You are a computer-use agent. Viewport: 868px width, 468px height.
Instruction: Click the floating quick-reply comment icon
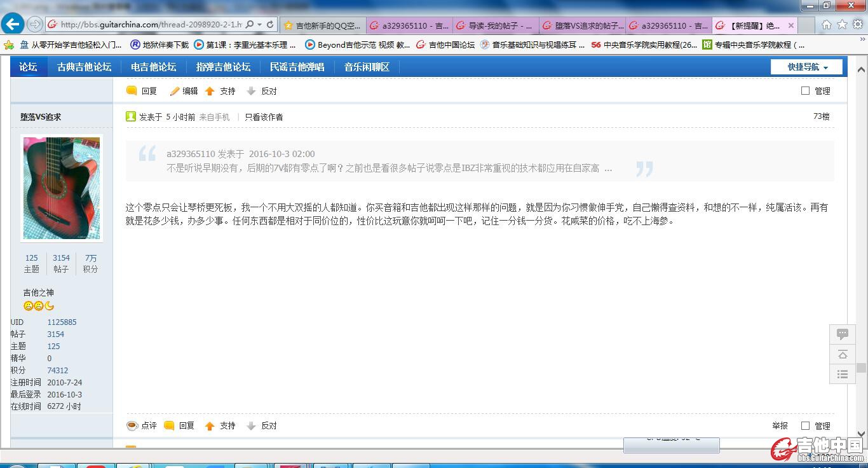(843, 334)
